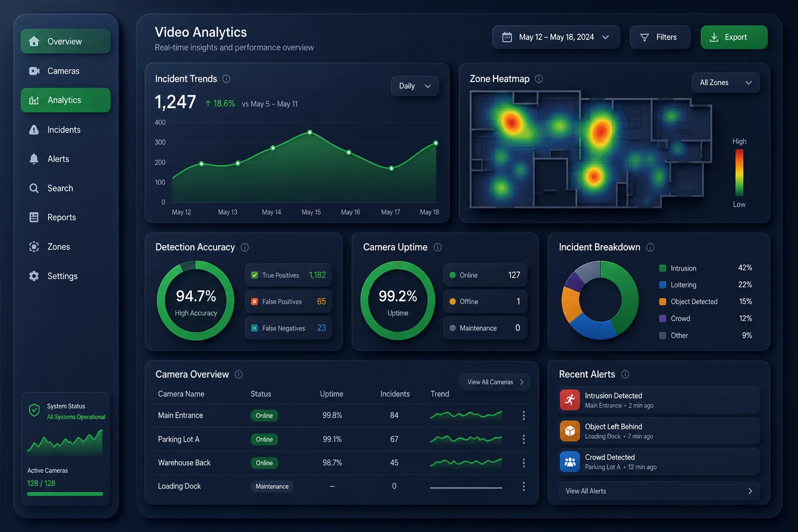Screen dimensions: 798x532
Task: Click the Zone Heatmap floor plan
Action: tap(591, 150)
